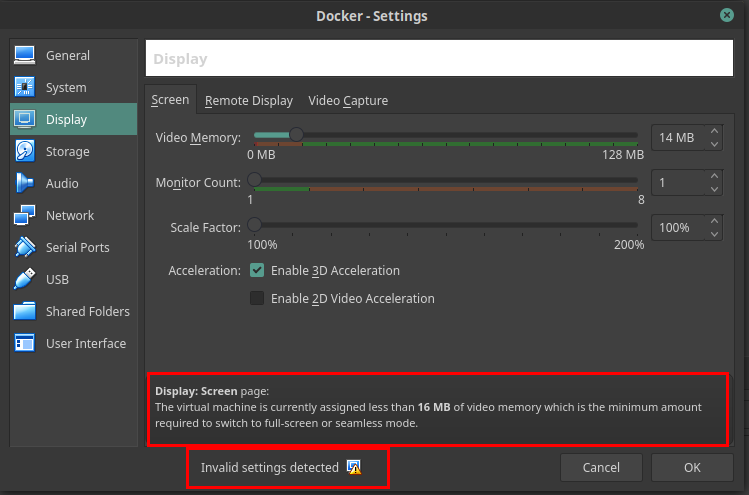This screenshot has height=495, width=749.
Task: Switch to the Video Capture tab
Action: pos(348,101)
